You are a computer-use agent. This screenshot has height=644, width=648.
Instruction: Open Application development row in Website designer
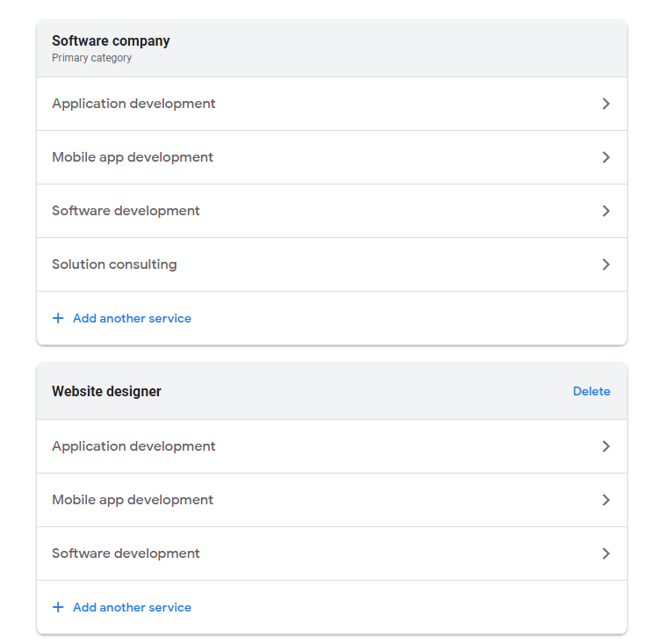pyautogui.click(x=133, y=446)
